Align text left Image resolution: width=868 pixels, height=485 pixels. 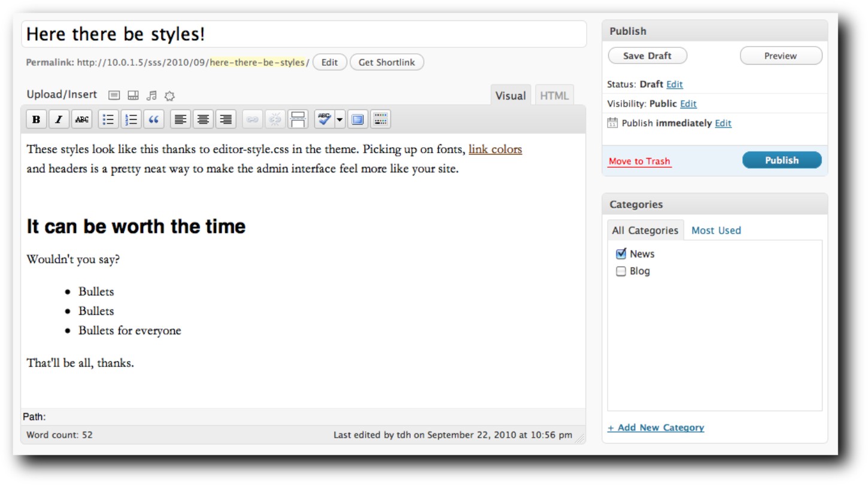(x=181, y=119)
